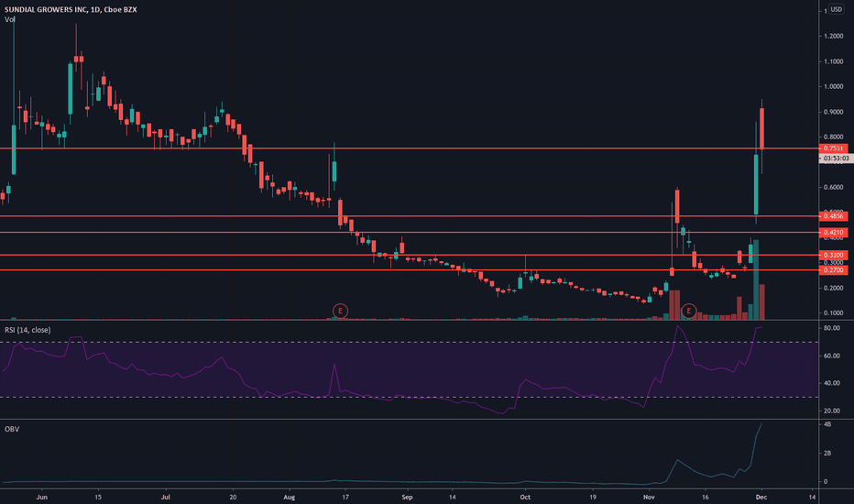Image resolution: width=854 pixels, height=504 pixels.
Task: Click the 1.0000 price axis value
Action: click(834, 87)
